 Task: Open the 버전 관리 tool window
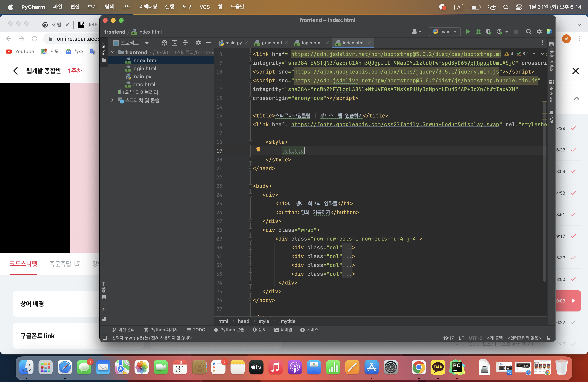[123, 330]
